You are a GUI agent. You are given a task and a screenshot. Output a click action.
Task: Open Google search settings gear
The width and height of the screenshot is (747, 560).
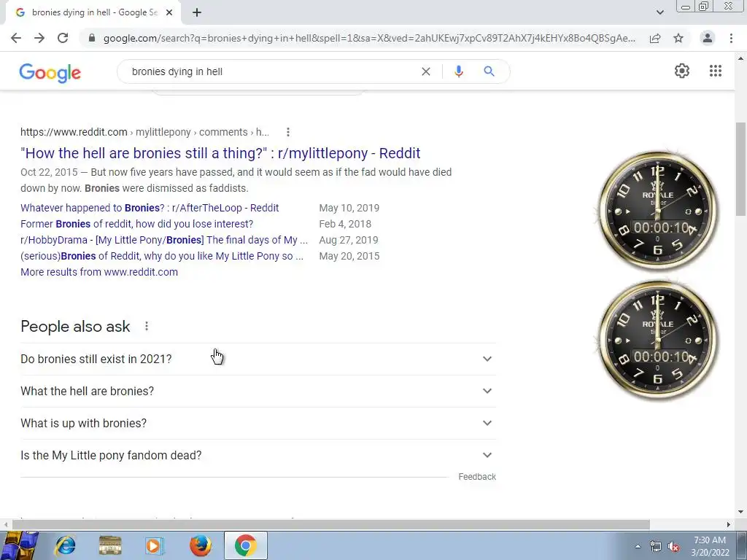[x=682, y=71]
